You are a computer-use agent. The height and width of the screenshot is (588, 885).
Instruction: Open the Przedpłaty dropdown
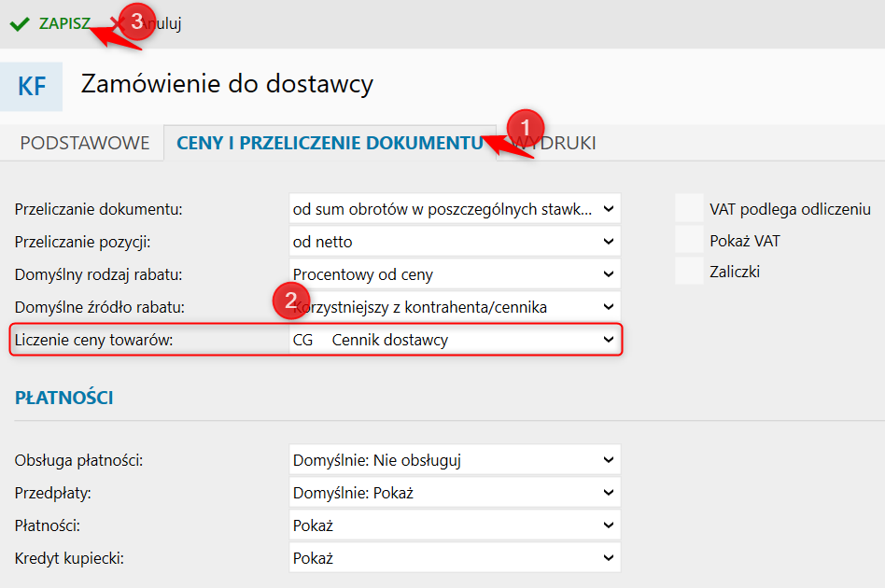click(x=455, y=493)
